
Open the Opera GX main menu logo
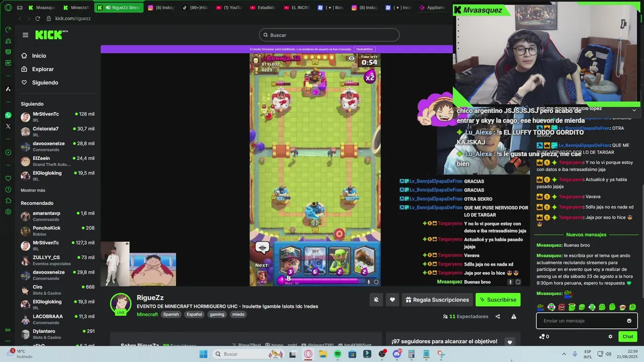tap(8, 8)
